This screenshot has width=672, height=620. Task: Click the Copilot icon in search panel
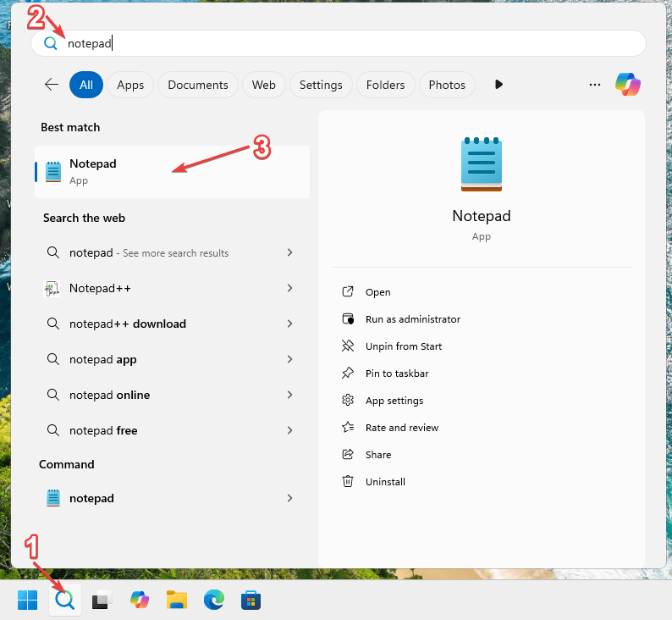click(x=628, y=85)
